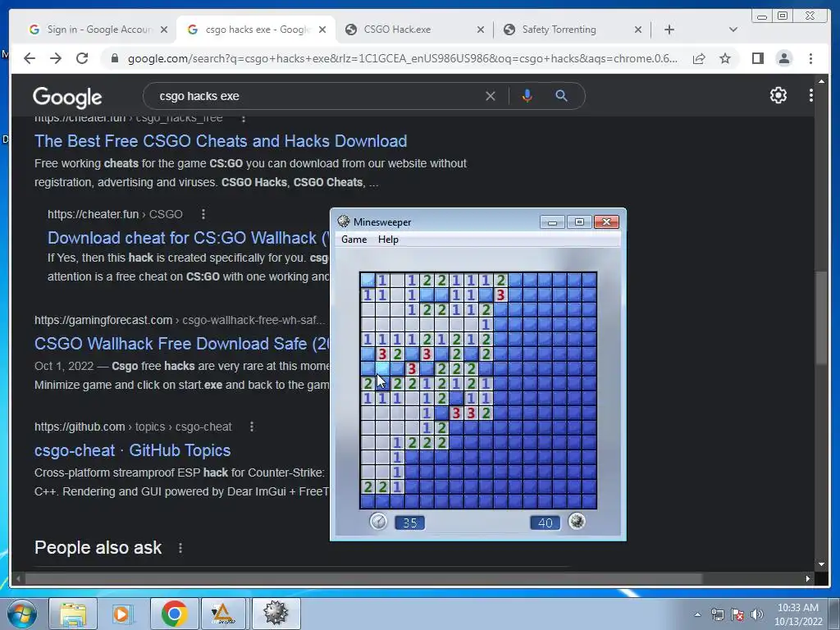Image resolution: width=840 pixels, height=630 pixels.
Task: Click the share page icon in address bar
Action: [699, 58]
